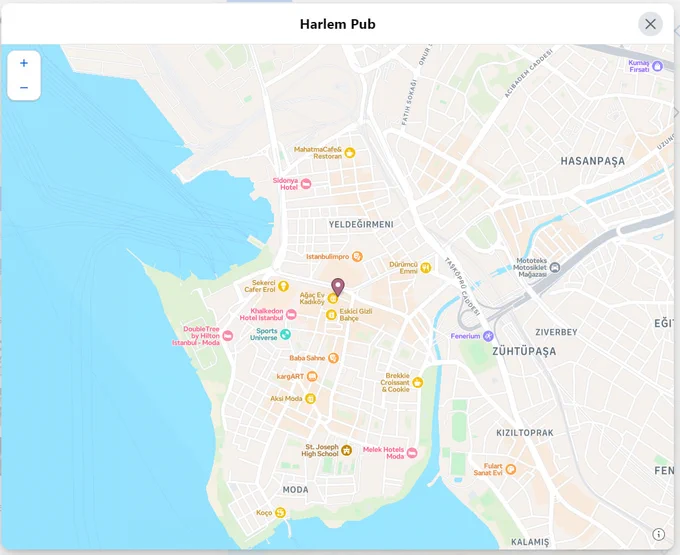The image size is (680, 555).
Task: Select Aksi Moda marker icon
Action: click(310, 398)
